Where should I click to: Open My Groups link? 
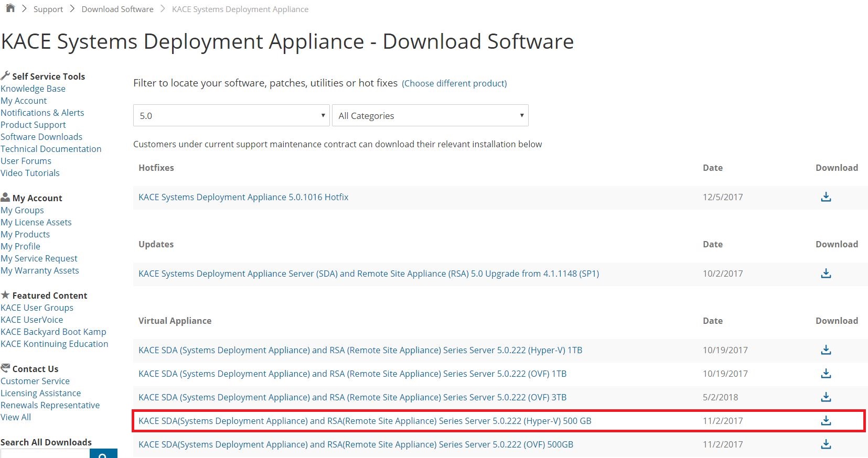[22, 210]
